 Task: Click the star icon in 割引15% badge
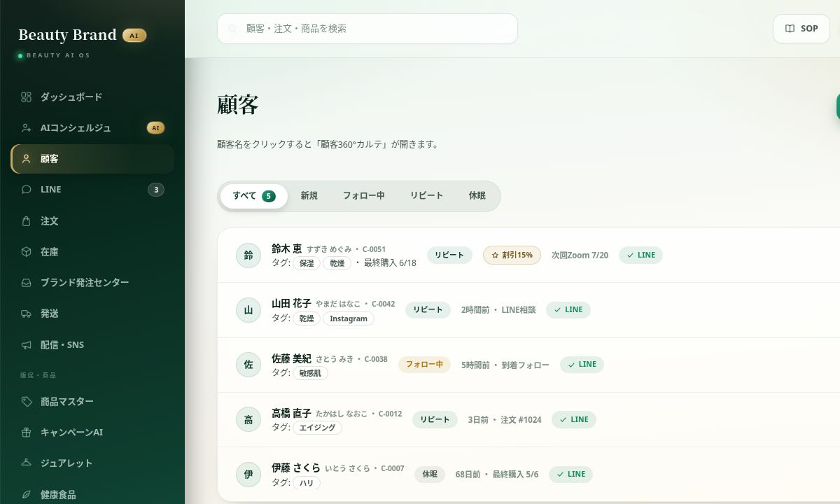pos(495,255)
